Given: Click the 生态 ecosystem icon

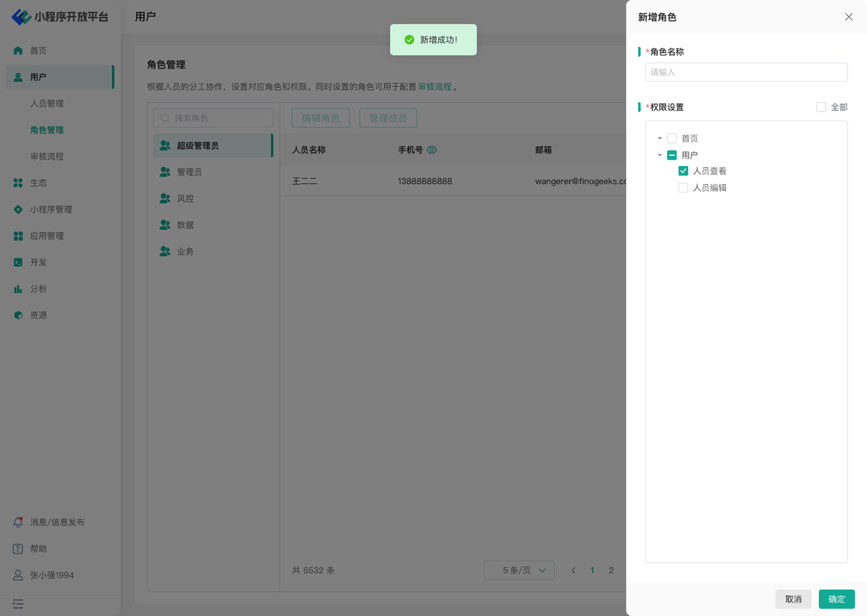Looking at the screenshot, I should (18, 183).
